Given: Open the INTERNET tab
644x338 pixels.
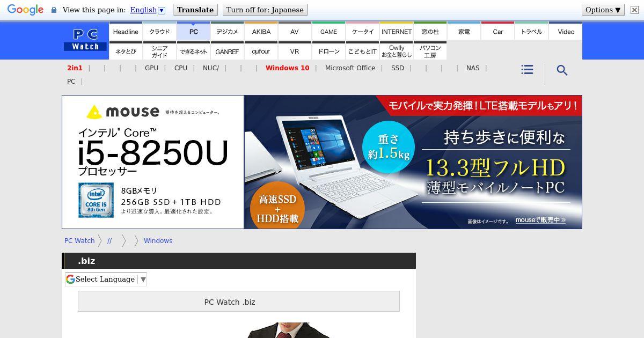Looking at the screenshot, I should (396, 31).
